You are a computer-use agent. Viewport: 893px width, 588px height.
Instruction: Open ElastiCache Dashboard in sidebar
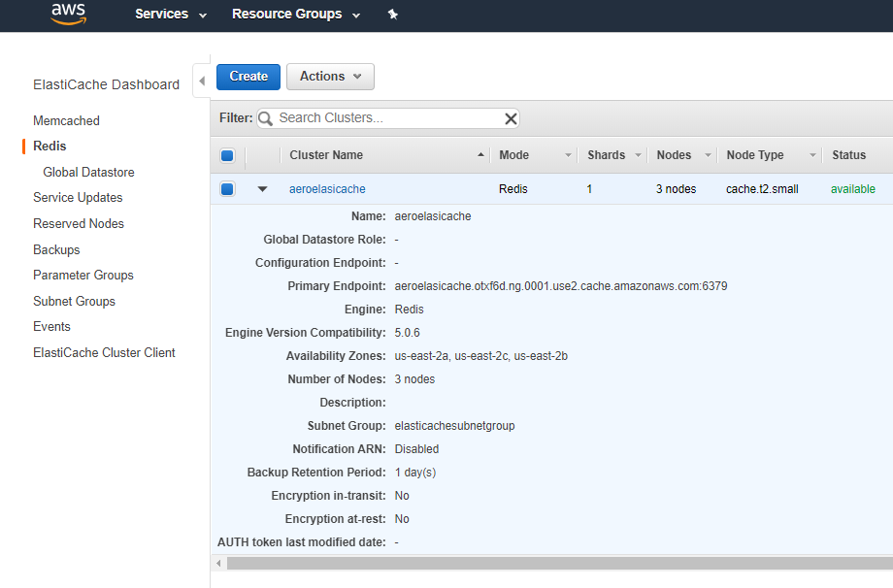(106, 84)
